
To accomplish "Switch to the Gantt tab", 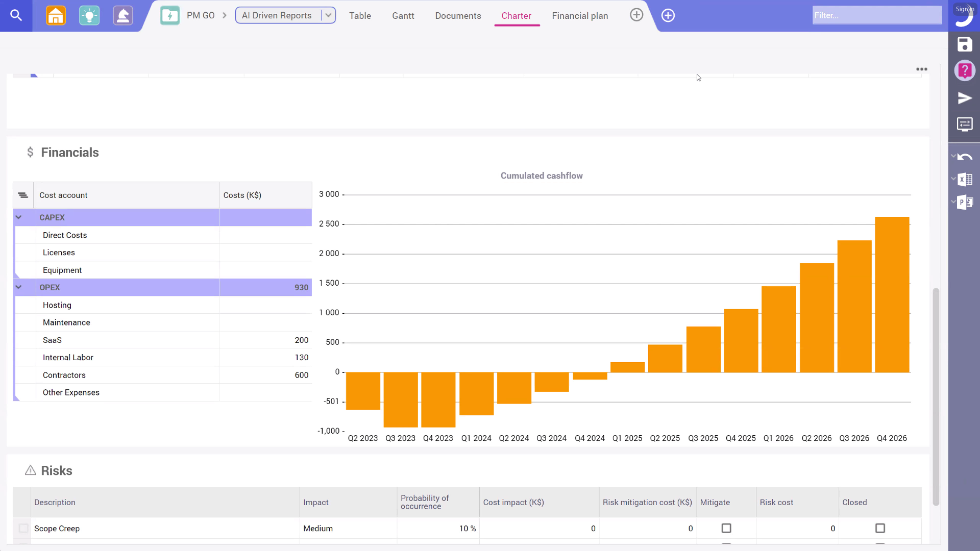I will (x=403, y=16).
